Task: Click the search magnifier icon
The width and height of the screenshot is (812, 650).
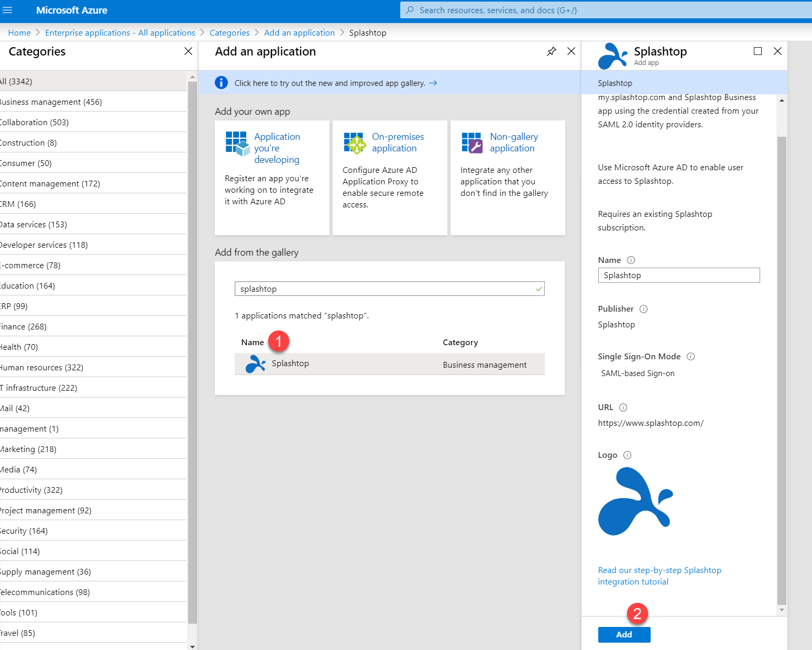Action: coord(410,10)
